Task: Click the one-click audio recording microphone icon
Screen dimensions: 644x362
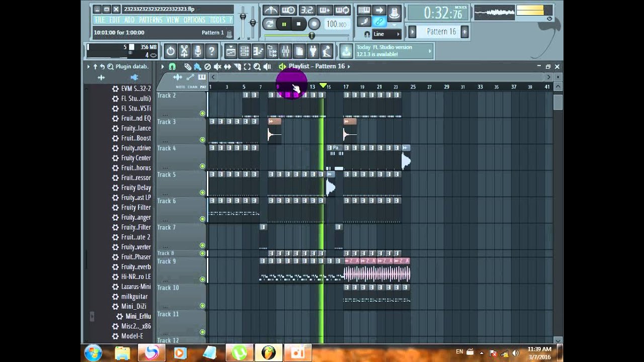Action: [198, 51]
